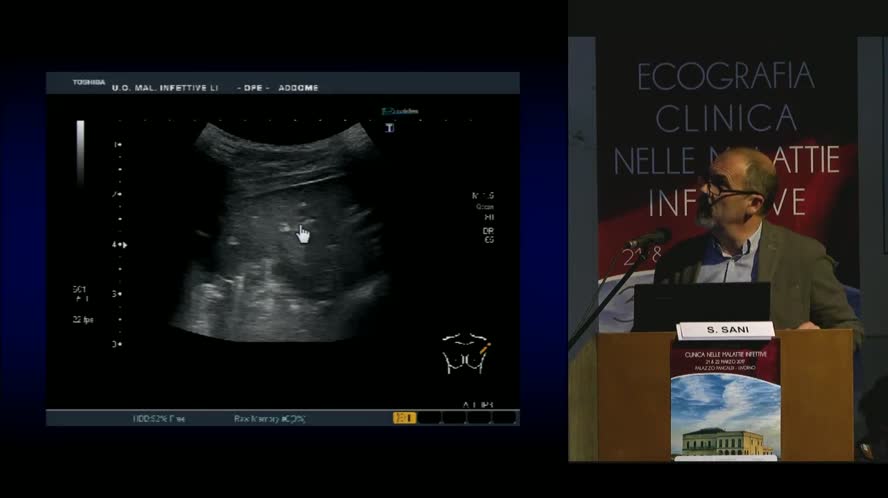Click the microphone in front of speaker
The width and height of the screenshot is (888, 498).
648,240
